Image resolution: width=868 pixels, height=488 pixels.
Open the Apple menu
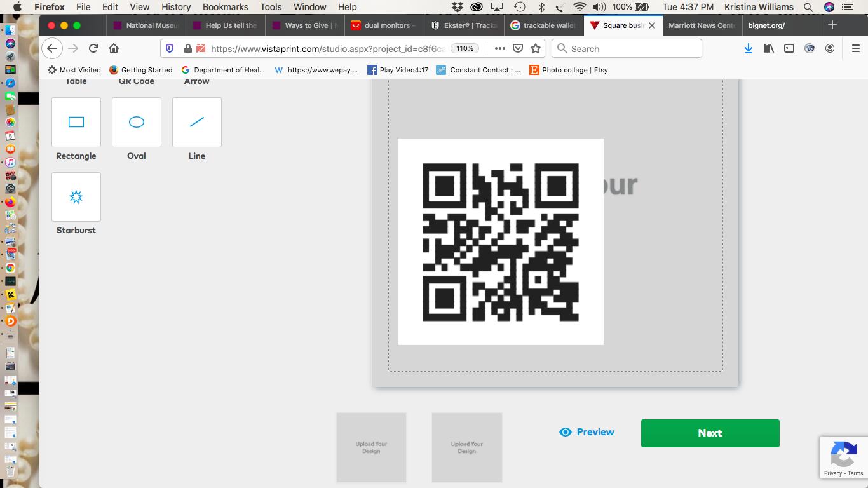click(17, 7)
